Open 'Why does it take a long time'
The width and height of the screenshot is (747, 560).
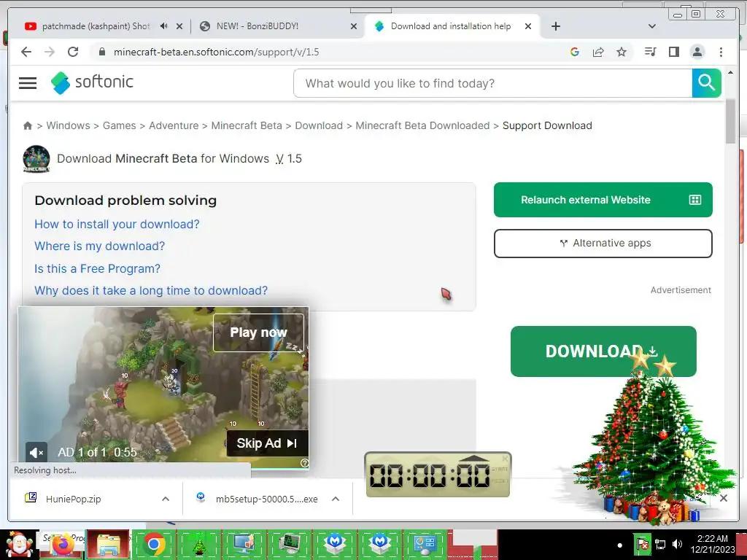point(151,290)
